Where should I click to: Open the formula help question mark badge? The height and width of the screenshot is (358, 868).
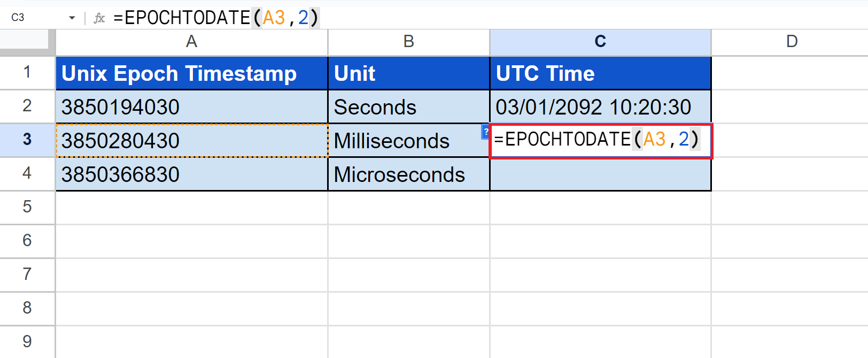(x=485, y=131)
